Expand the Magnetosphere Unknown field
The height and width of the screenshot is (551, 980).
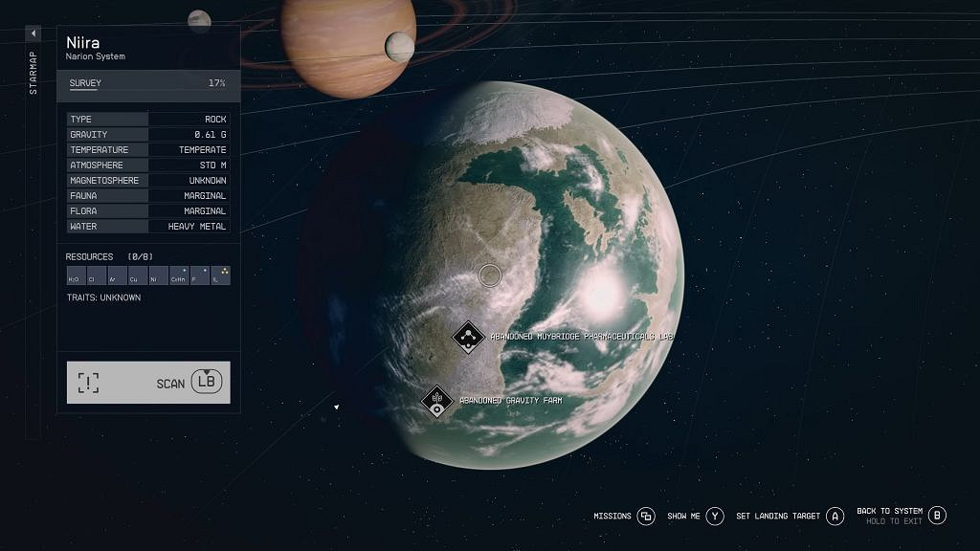click(x=145, y=180)
